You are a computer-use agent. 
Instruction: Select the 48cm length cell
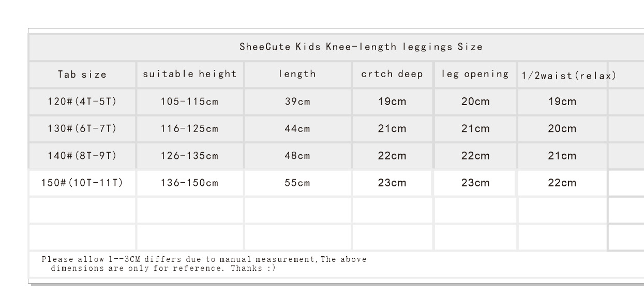(297, 156)
